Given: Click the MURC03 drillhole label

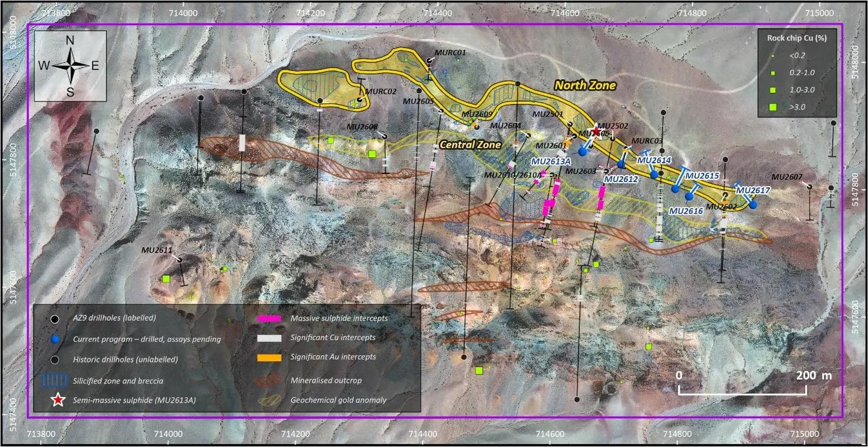Looking at the screenshot, I should click(x=647, y=141).
